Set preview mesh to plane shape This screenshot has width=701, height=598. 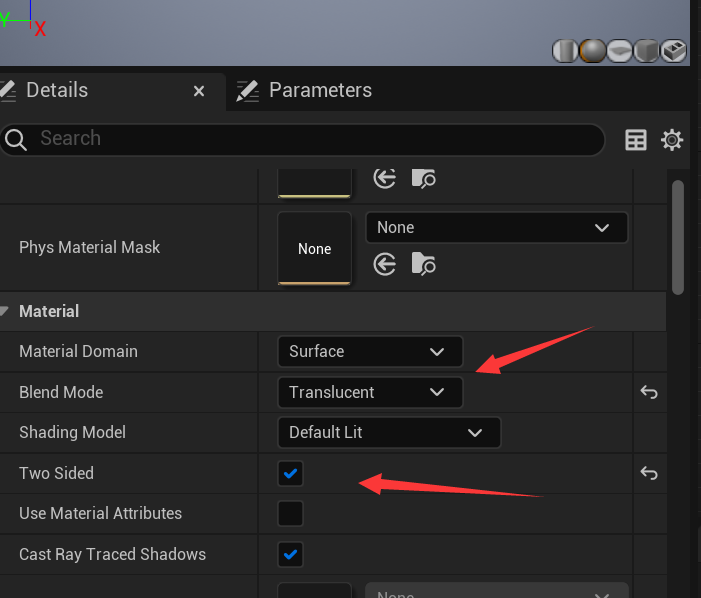tap(620, 50)
